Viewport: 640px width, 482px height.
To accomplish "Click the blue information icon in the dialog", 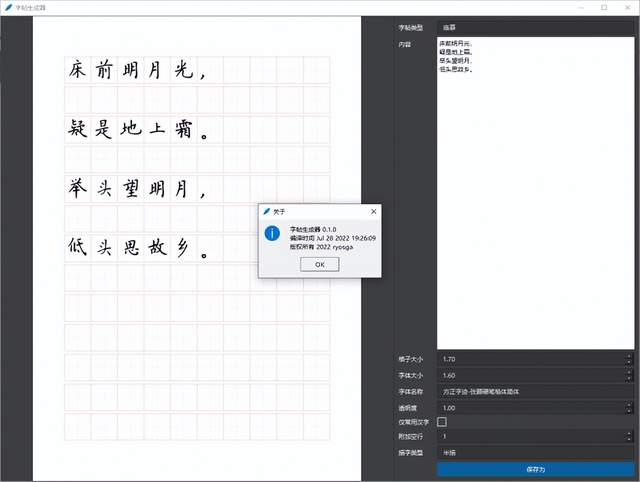I will click(272, 233).
